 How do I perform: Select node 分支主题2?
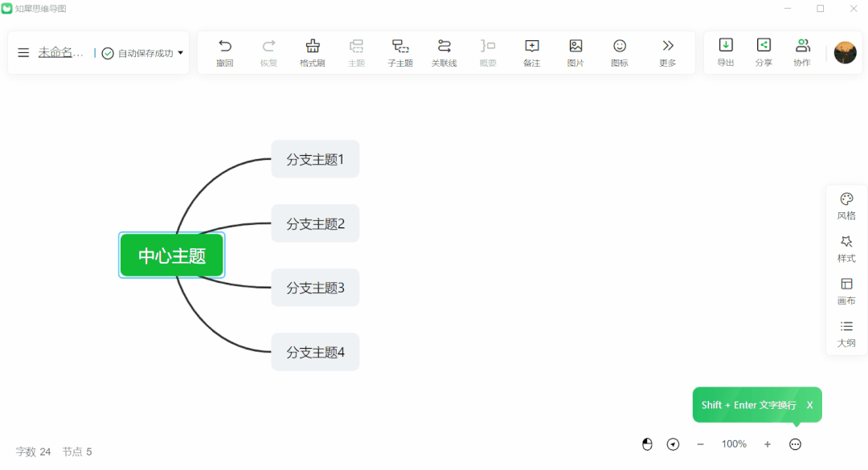[315, 223]
